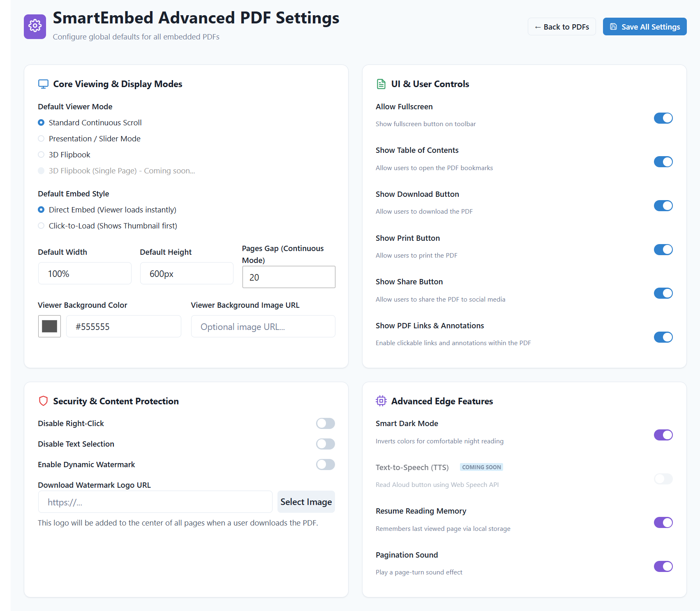Toggle the Allow Fullscreen switch
700x611 pixels.
pyautogui.click(x=663, y=118)
